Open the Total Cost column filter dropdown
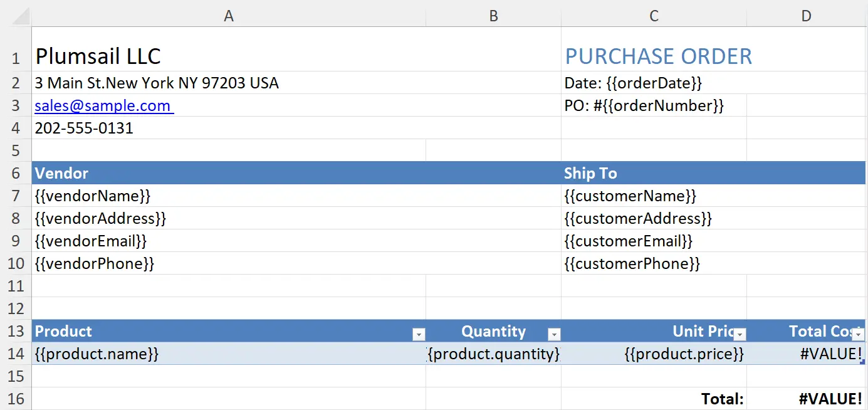This screenshot has height=410, width=868. tap(859, 335)
